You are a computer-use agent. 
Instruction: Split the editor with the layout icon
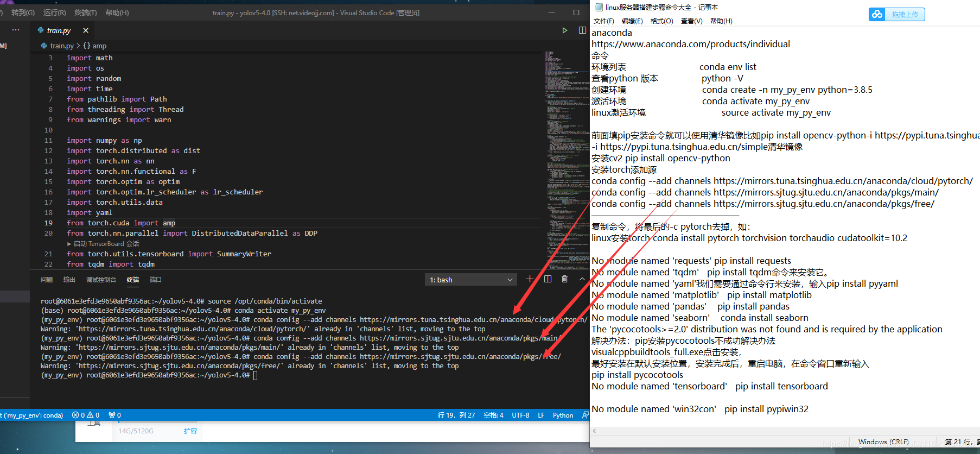click(x=582, y=30)
